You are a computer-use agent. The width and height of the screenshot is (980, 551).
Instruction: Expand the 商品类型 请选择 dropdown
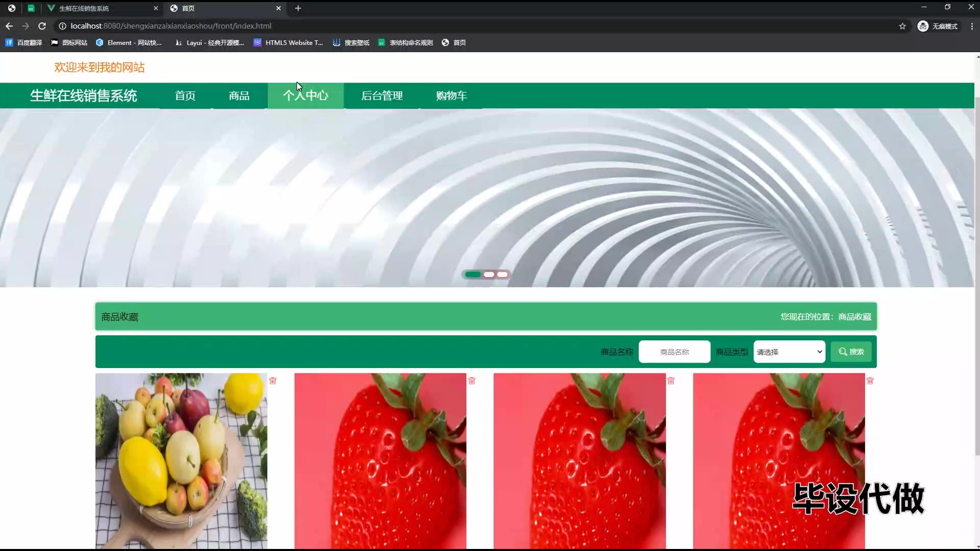click(x=789, y=352)
